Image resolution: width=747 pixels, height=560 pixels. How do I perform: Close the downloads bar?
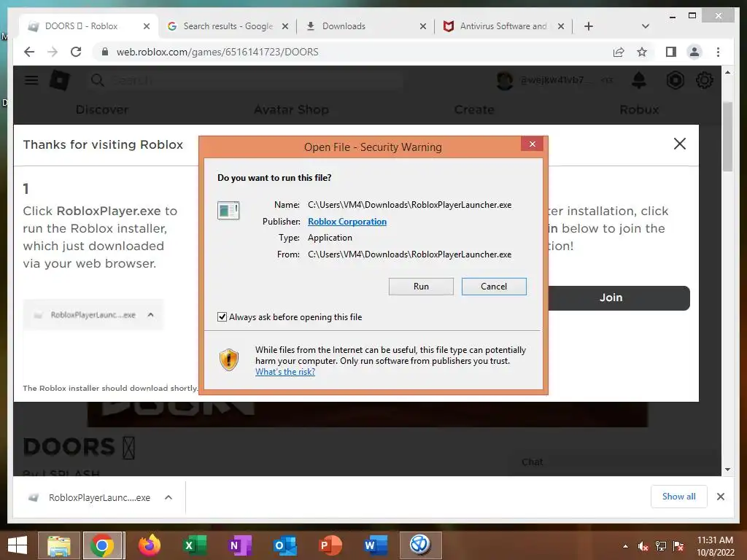pos(720,497)
